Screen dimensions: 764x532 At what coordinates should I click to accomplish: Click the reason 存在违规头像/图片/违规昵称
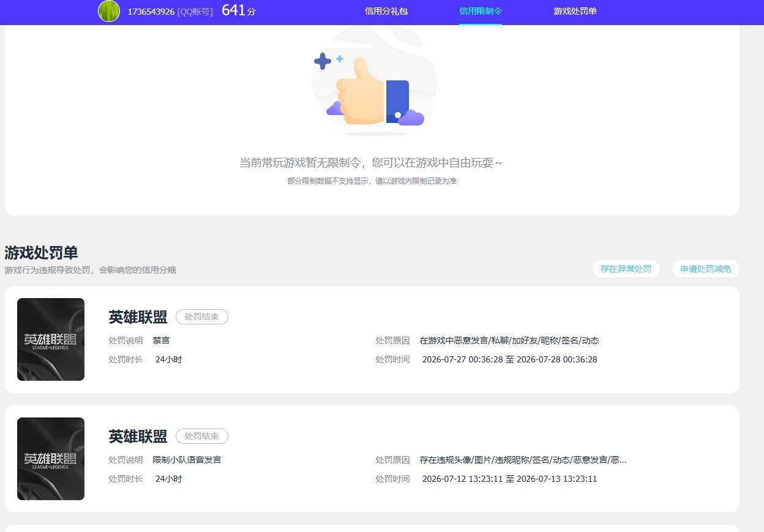point(523,460)
